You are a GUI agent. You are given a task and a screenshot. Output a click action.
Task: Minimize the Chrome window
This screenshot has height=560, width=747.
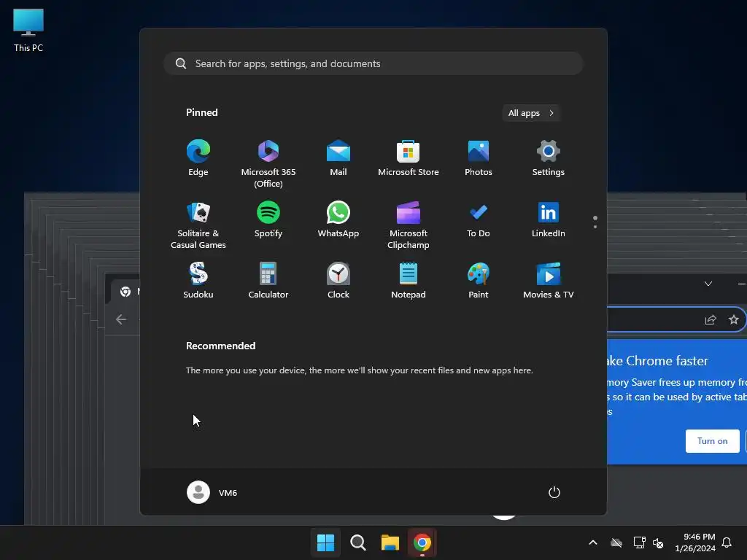tap(741, 284)
